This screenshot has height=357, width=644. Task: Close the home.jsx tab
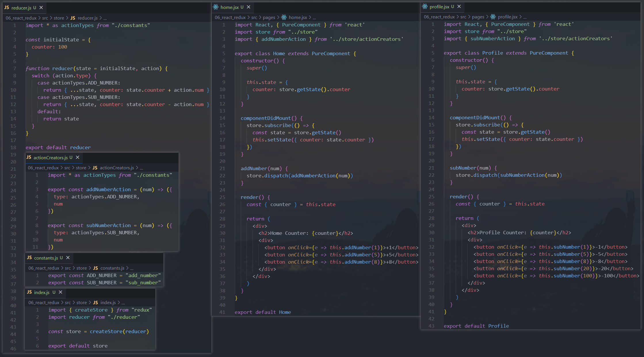click(x=249, y=7)
